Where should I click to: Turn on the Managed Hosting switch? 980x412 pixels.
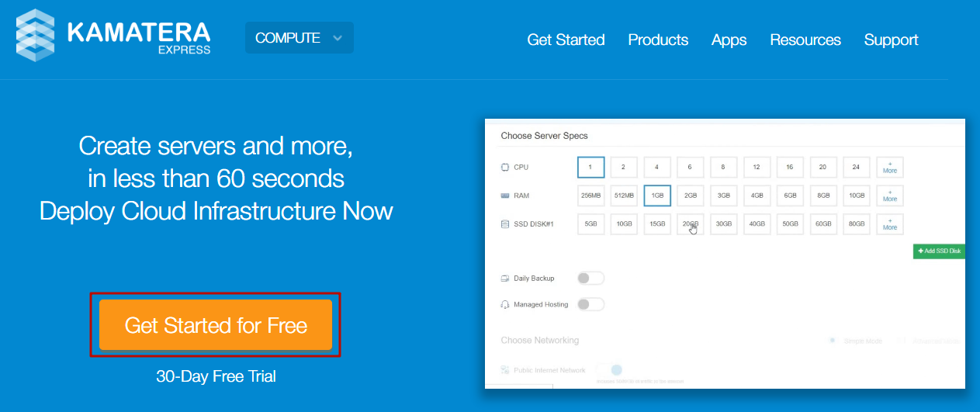coord(590,304)
